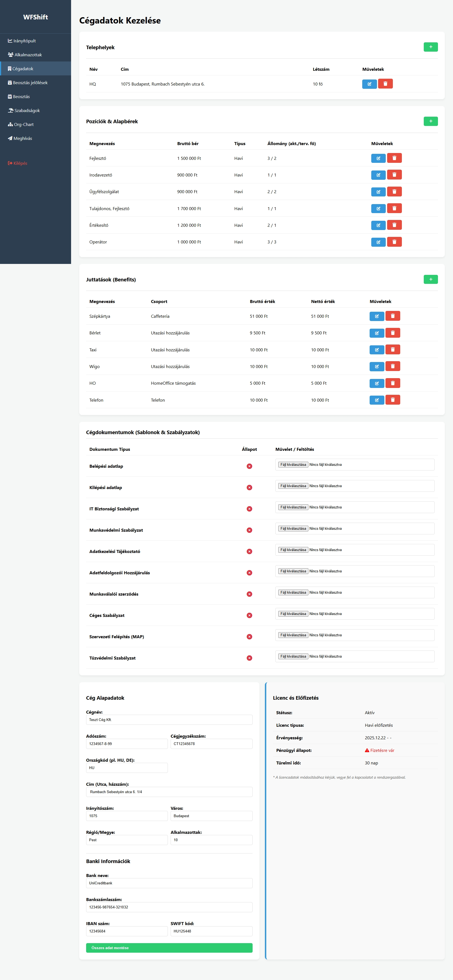Go to Alkalmazottak in the sidebar
The image size is (453, 980).
28,55
